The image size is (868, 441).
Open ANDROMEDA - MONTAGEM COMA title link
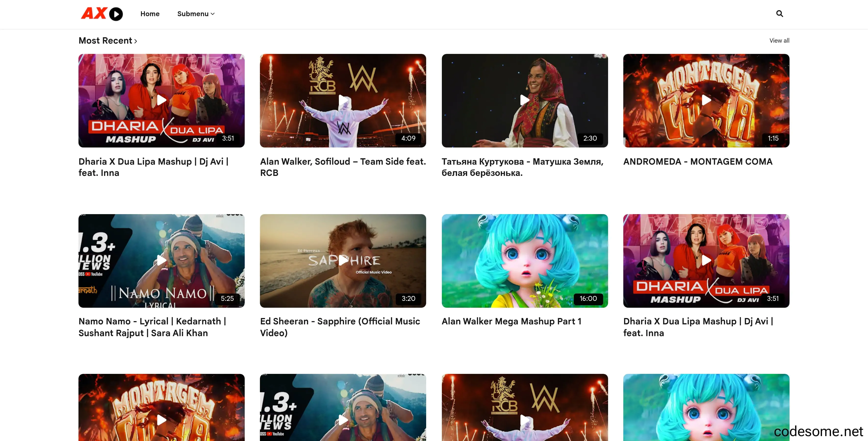[698, 162]
